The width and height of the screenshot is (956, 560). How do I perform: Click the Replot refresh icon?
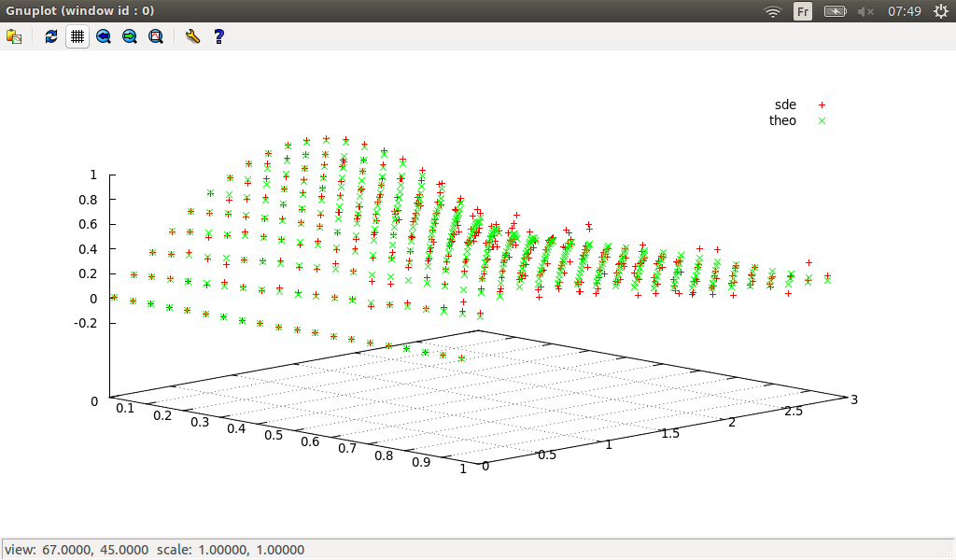pos(51,36)
